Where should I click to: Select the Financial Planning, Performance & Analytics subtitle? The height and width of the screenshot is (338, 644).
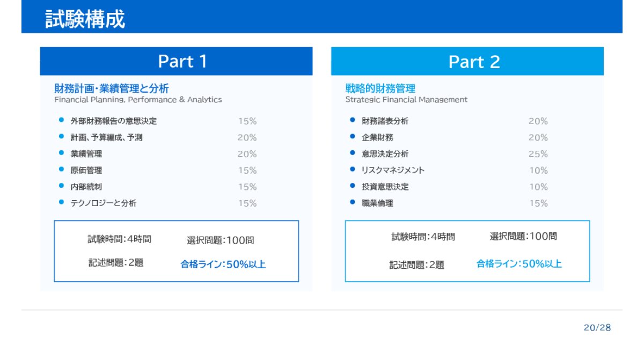pos(138,100)
